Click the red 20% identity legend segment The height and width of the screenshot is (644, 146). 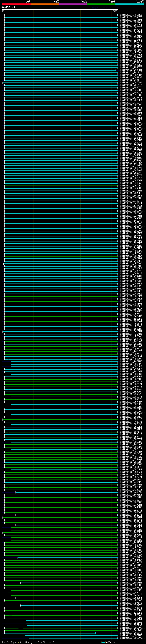[x=16, y=4]
